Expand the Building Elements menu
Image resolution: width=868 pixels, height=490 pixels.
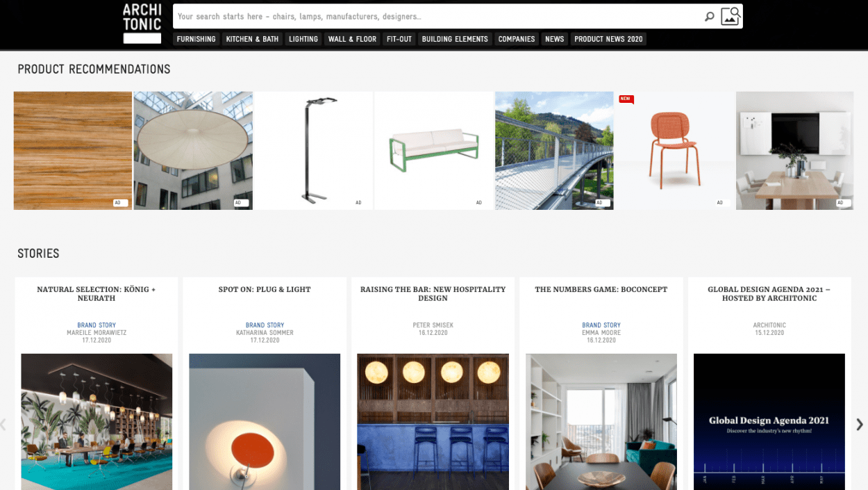pyautogui.click(x=455, y=39)
